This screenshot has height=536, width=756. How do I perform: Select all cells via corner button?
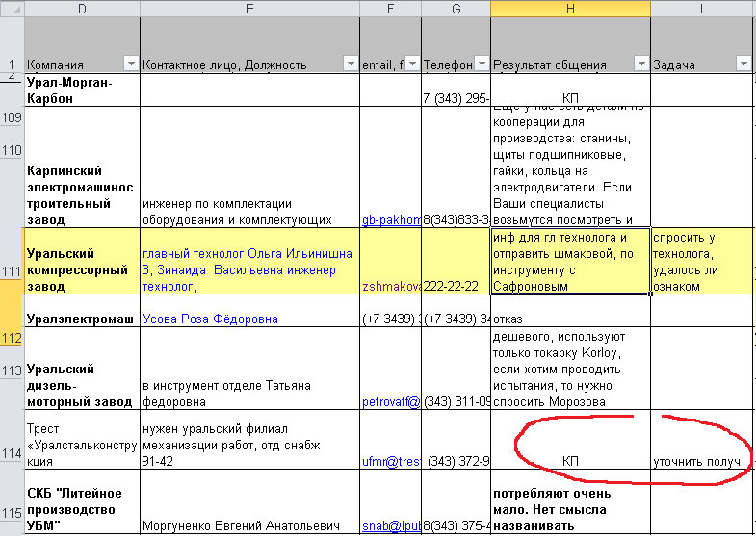coord(13,9)
